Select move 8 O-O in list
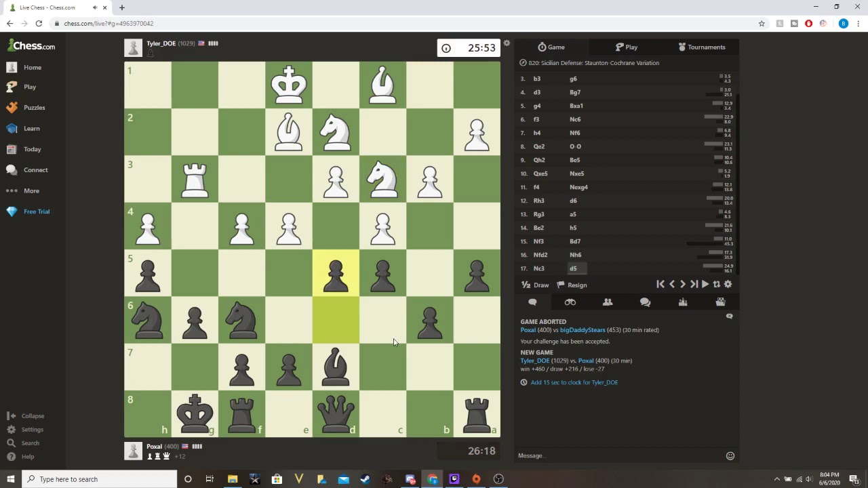Image resolution: width=868 pixels, height=488 pixels. [575, 146]
